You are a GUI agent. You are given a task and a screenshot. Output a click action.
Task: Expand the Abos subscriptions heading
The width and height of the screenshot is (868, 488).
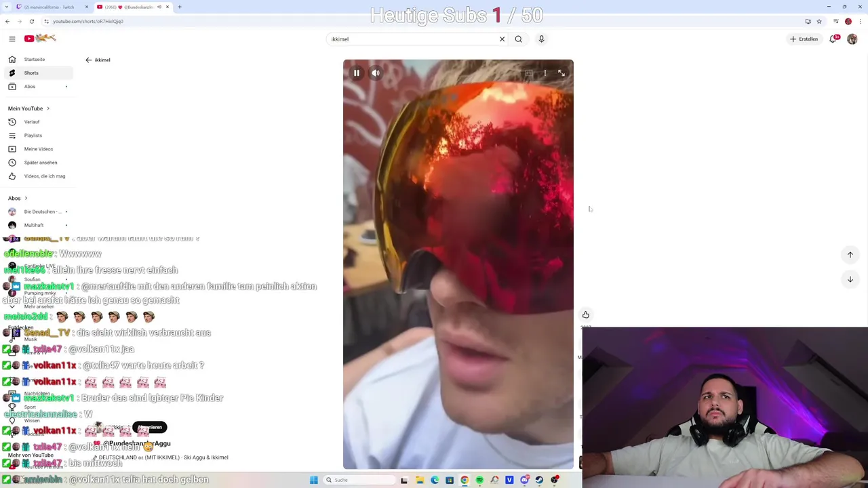[x=18, y=199]
